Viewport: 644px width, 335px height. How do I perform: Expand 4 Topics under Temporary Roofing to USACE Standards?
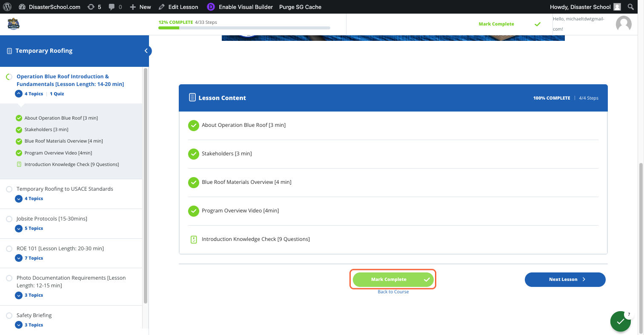tap(19, 199)
